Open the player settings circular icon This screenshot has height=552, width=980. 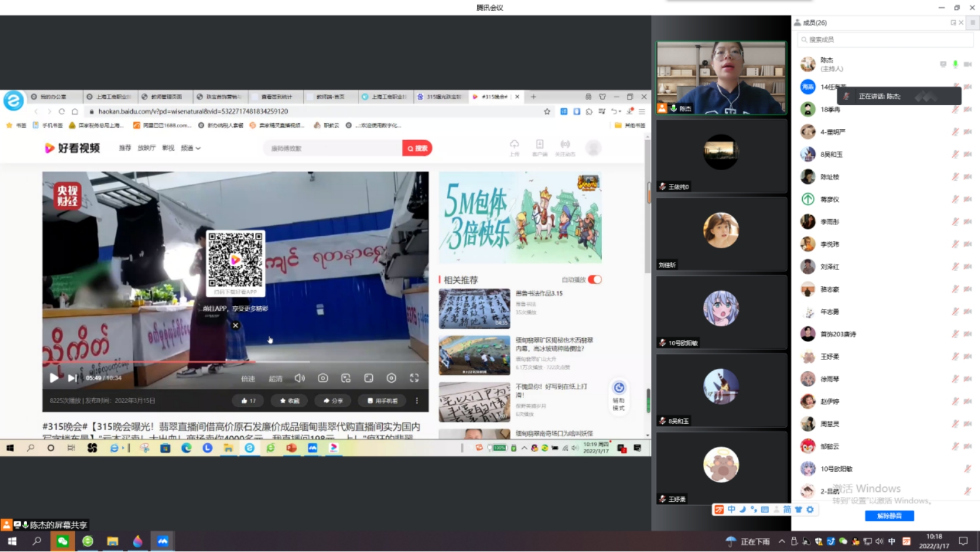point(391,378)
